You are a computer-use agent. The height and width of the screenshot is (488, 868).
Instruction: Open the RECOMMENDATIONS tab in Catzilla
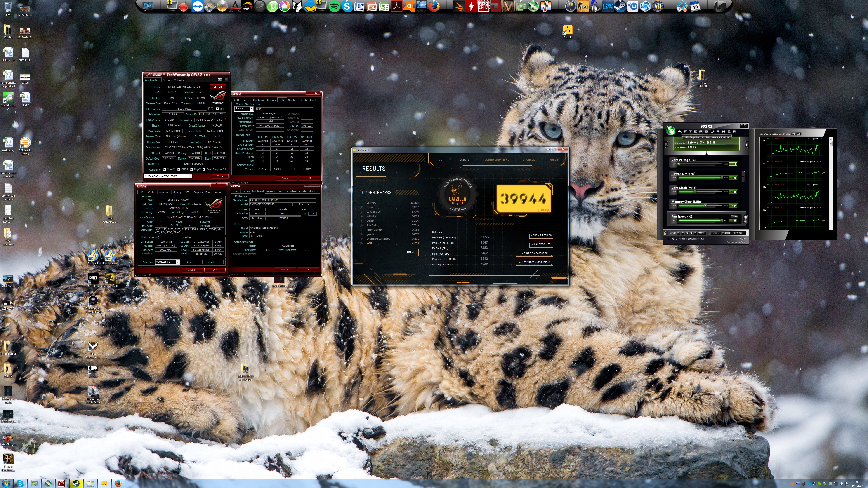(496, 160)
